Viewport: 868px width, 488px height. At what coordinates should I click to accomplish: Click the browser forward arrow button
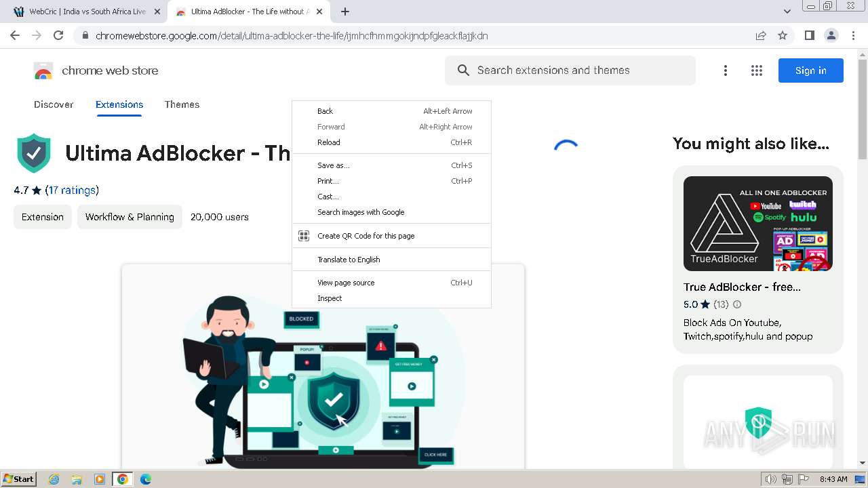[37, 35]
